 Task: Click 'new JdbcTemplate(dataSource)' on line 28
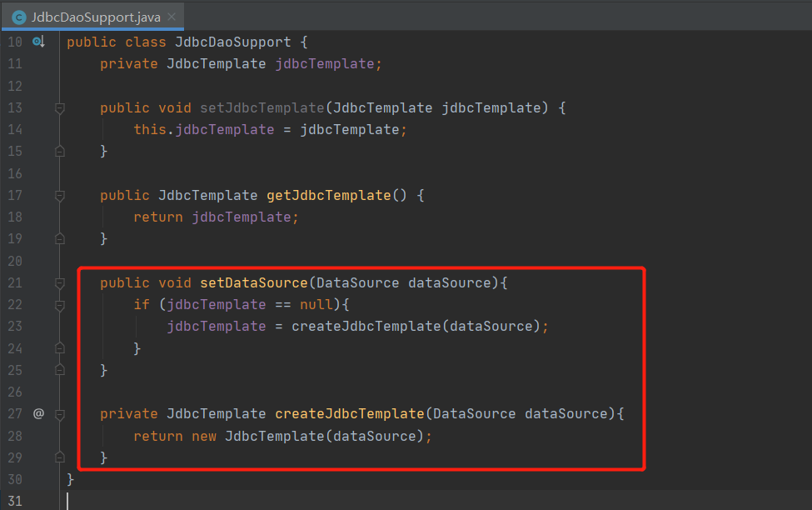coord(308,437)
